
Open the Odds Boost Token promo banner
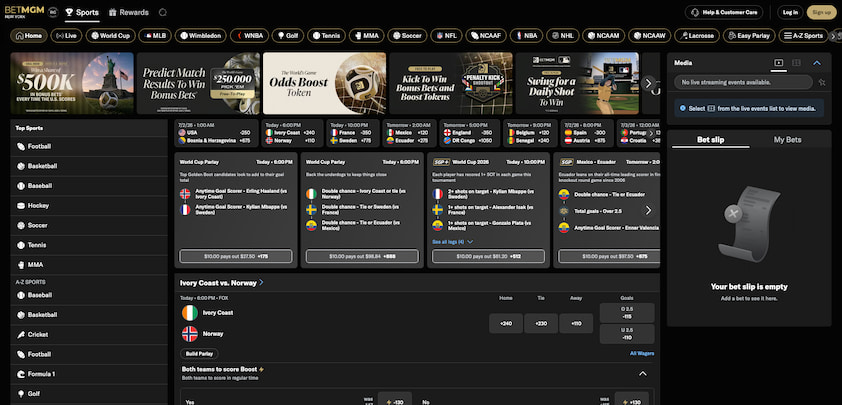pyautogui.click(x=324, y=83)
